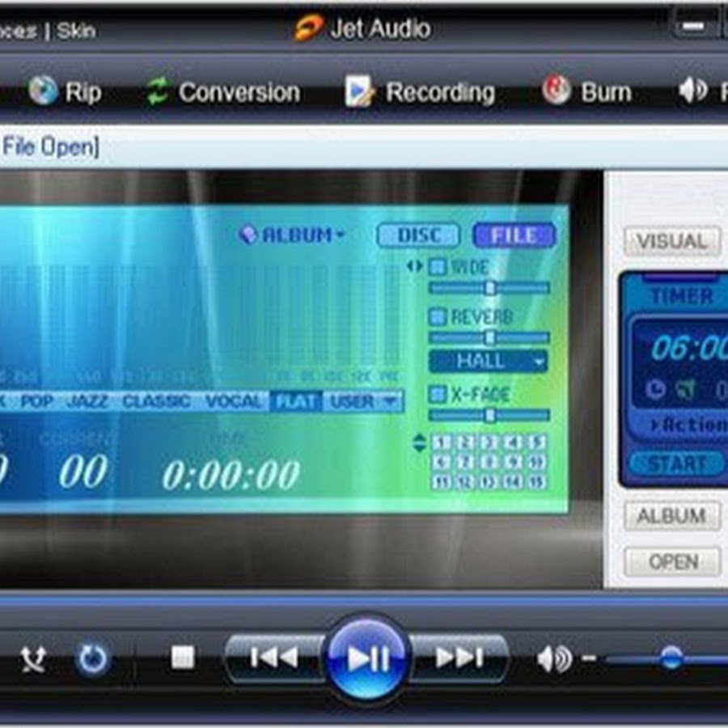Mute the volume speaker icon
This screenshot has width=728, height=728.
pyautogui.click(x=553, y=659)
